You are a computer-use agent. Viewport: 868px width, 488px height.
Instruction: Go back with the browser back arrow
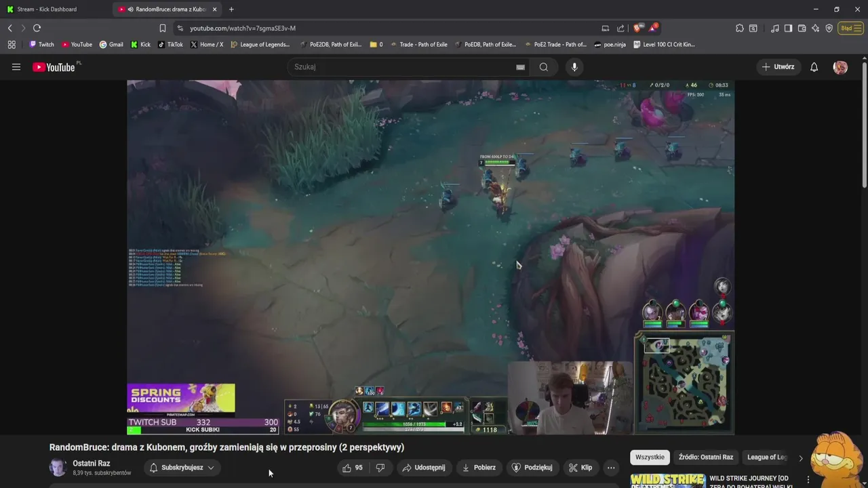(x=10, y=28)
